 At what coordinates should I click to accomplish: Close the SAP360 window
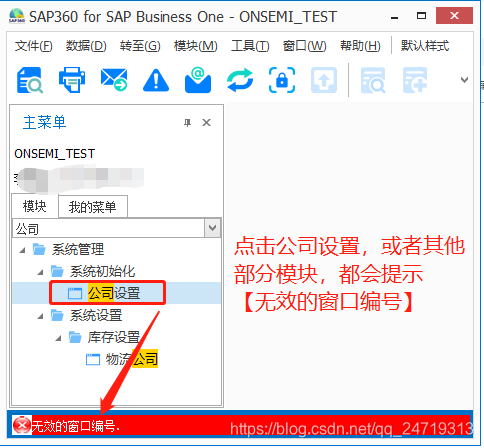click(454, 16)
